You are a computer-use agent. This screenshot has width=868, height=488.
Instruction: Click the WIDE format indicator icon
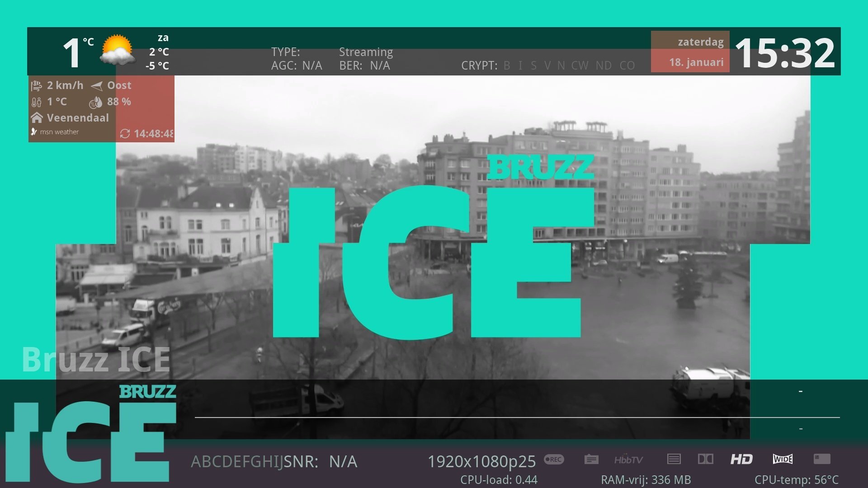click(x=783, y=460)
